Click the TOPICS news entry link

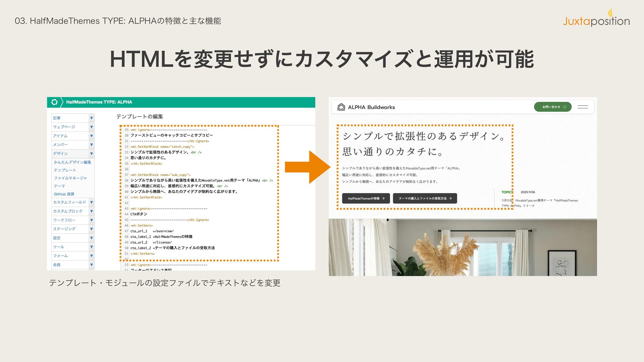tap(546, 200)
